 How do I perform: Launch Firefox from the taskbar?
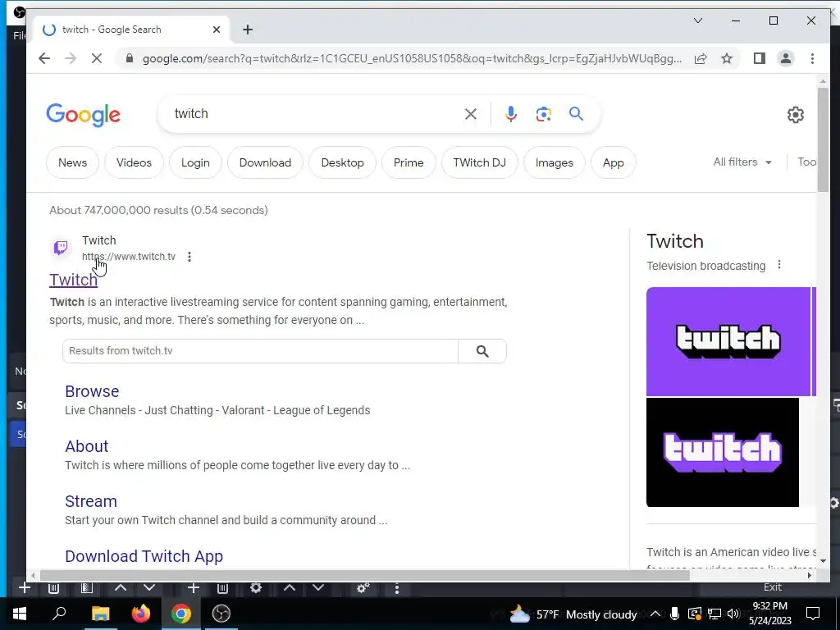tap(141, 614)
